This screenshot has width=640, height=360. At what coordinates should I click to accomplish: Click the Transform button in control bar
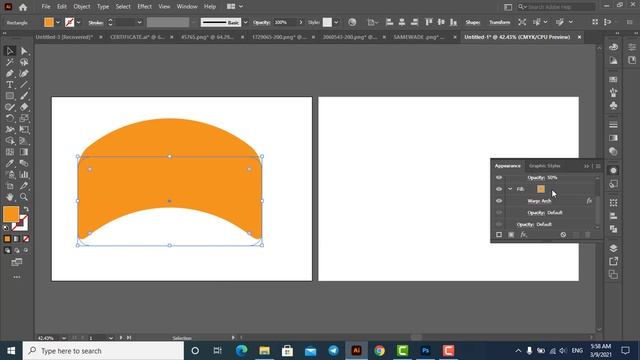pos(500,22)
